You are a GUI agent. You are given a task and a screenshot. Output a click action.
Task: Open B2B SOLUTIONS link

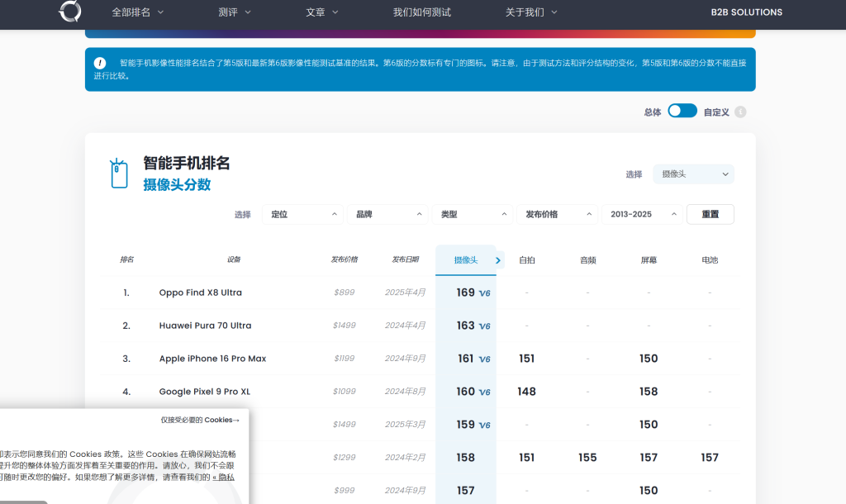click(x=746, y=12)
